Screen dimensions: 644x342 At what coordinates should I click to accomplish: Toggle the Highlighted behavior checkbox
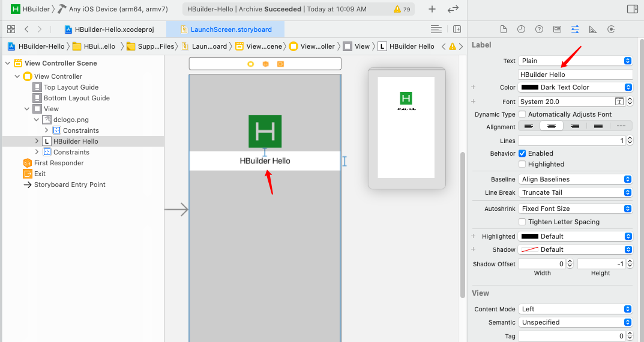click(522, 164)
